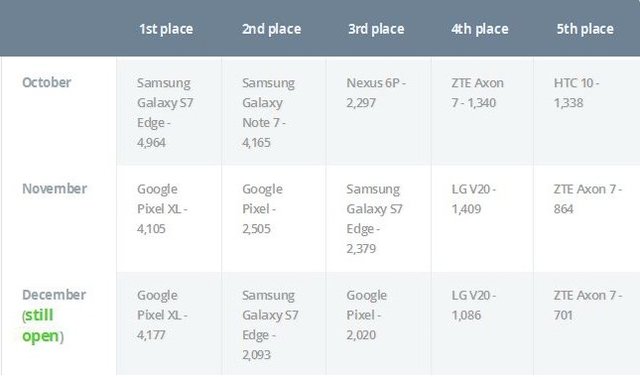
Task: Click the 5th place column header
Action: pyautogui.click(x=585, y=29)
